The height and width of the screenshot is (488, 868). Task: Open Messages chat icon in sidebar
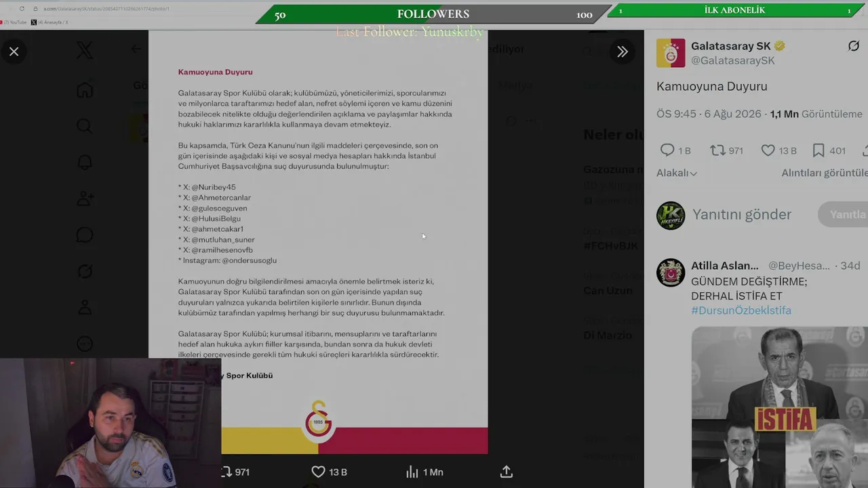point(85,235)
